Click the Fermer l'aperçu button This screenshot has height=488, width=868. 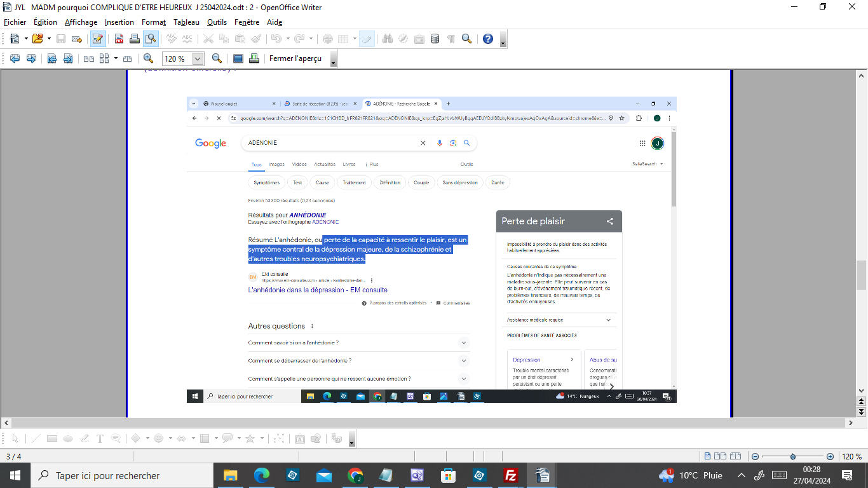pos(295,58)
